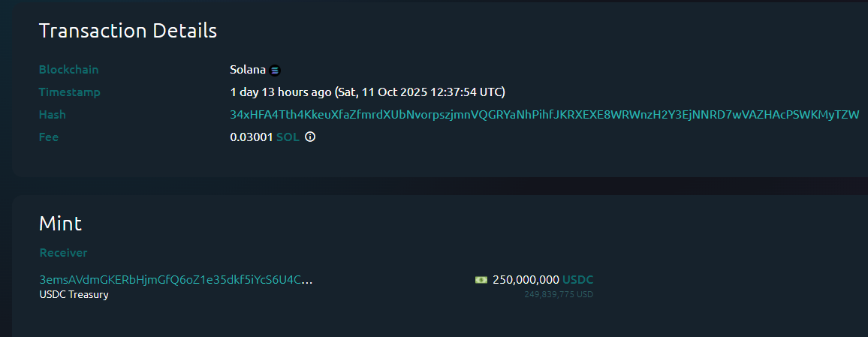This screenshot has width=868, height=337.
Task: Click the Receiver column label
Action: pos(63,253)
